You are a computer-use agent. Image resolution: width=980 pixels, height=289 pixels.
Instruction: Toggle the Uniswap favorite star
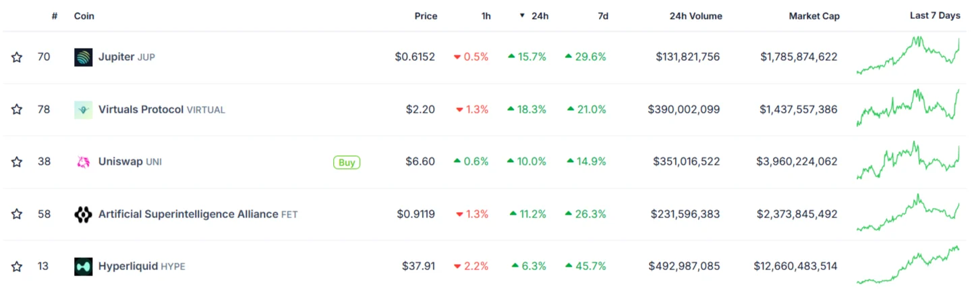17,162
